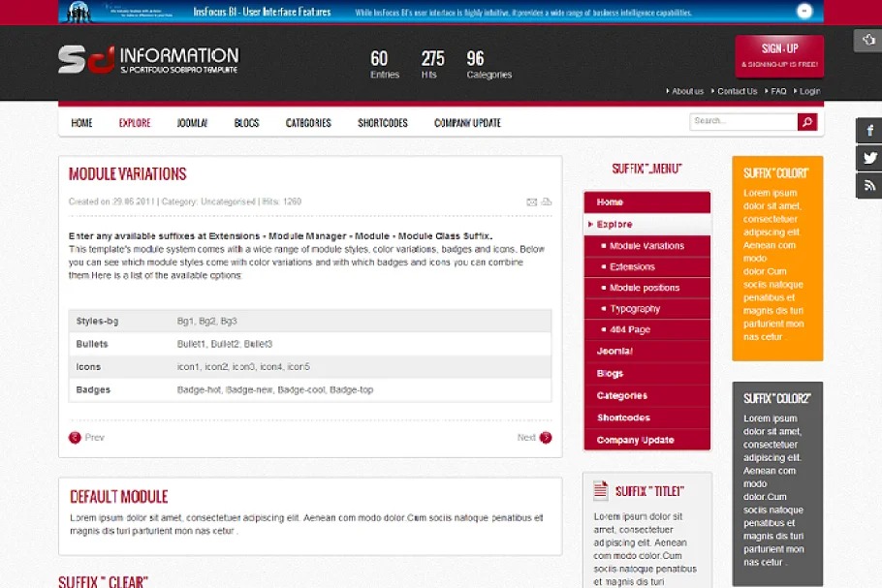The height and width of the screenshot is (588, 882).
Task: Go to the Next article arrow
Action: [x=545, y=438]
